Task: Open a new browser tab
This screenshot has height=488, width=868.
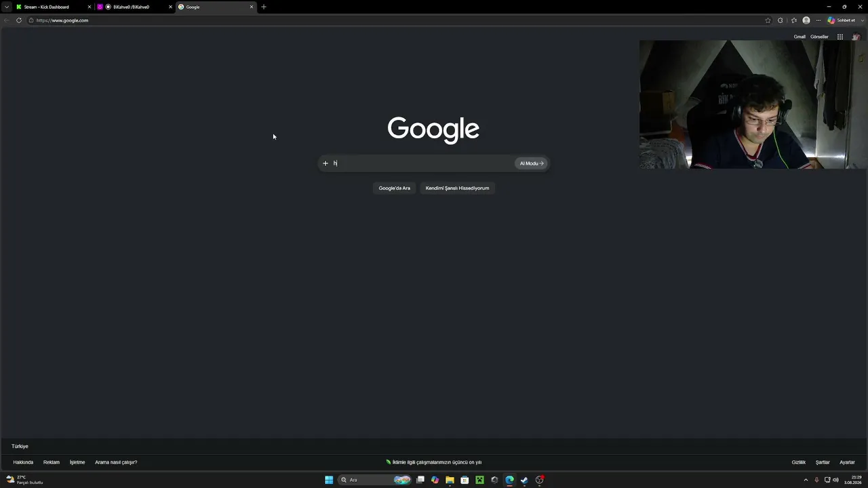Action: click(264, 7)
